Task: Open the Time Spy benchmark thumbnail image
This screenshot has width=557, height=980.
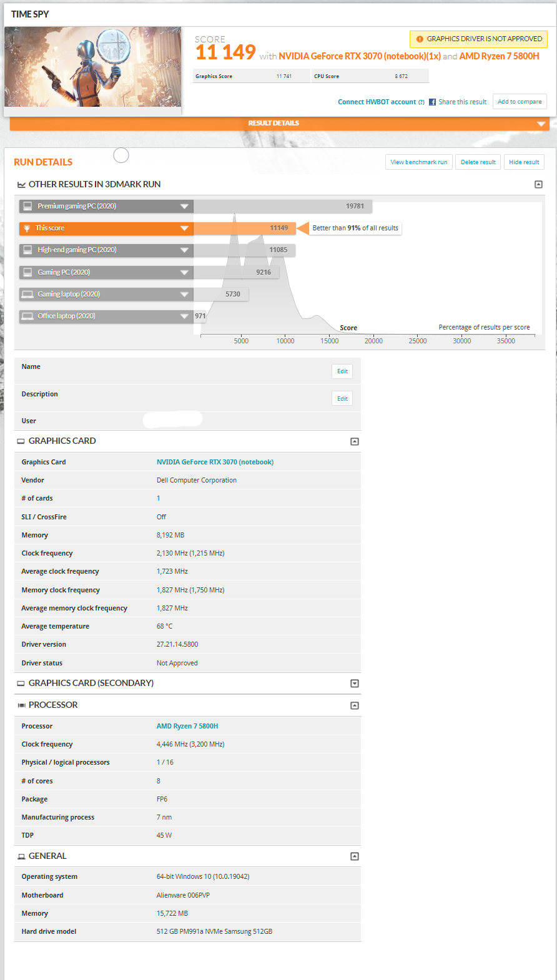Action: [93, 67]
